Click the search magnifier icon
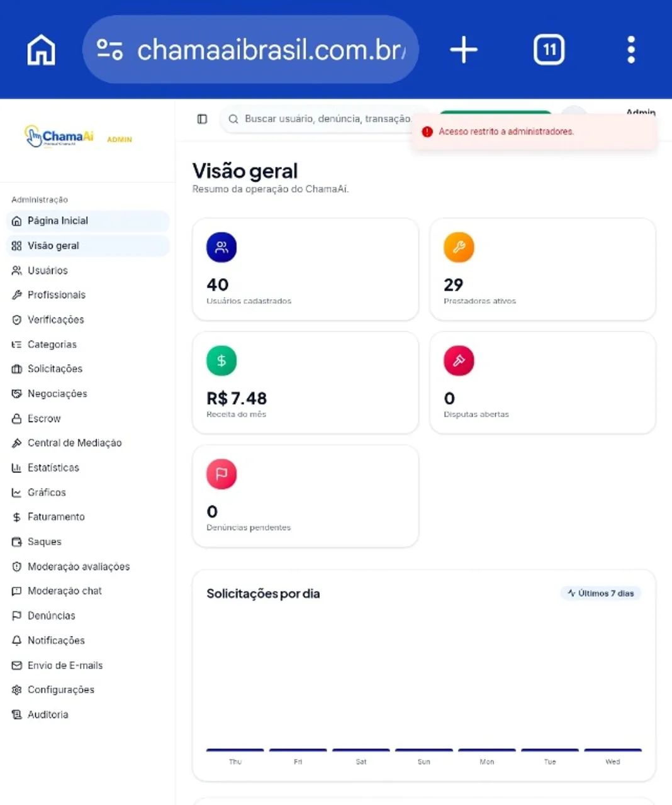Viewport: 672px width, 805px height. coord(233,119)
